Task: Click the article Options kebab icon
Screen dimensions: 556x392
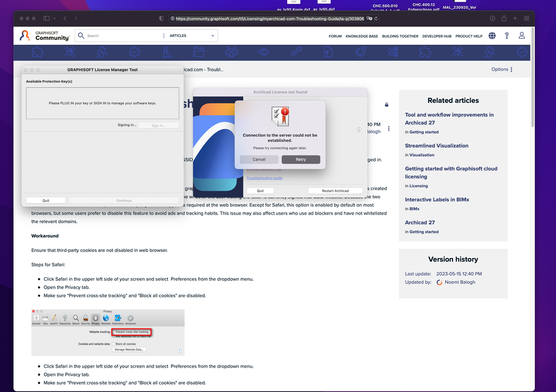Action: 511,70
